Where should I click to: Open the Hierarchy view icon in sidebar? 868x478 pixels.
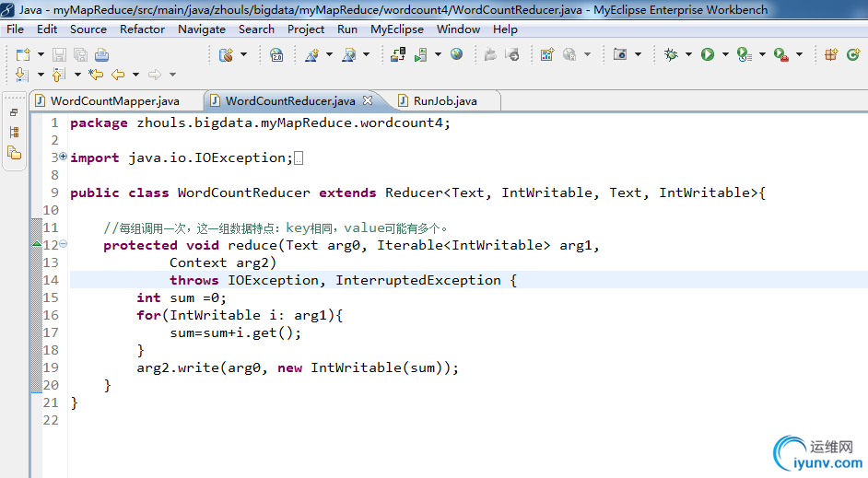coord(15,132)
